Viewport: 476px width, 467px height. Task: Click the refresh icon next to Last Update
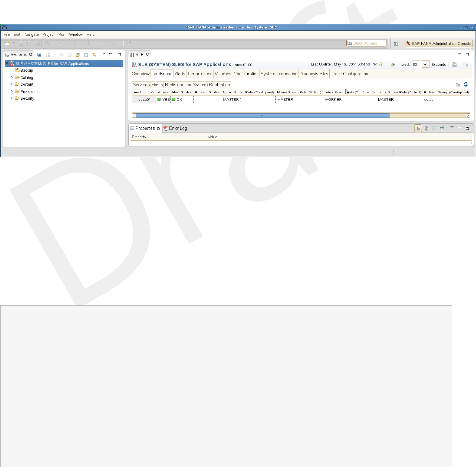[x=381, y=64]
